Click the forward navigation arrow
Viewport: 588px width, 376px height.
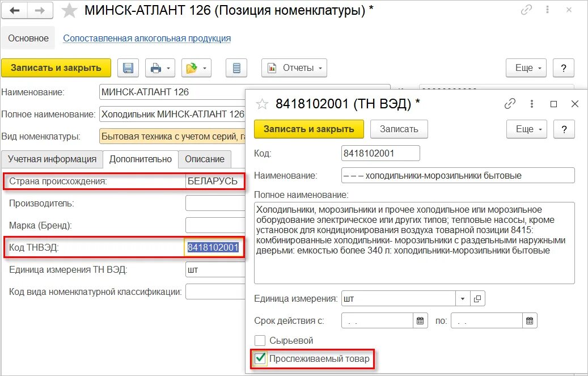click(40, 11)
